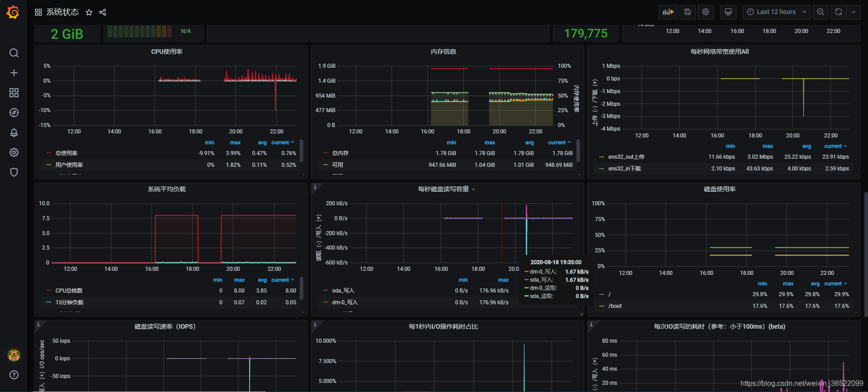Open the Configuration gear in sidebar
This screenshot has height=392, width=868.
(14, 152)
